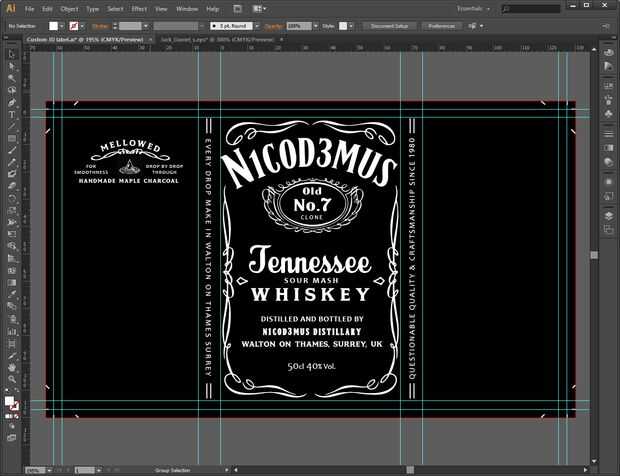
Task: Close the Custom JD label.ai tab
Action: pyautogui.click(x=150, y=40)
